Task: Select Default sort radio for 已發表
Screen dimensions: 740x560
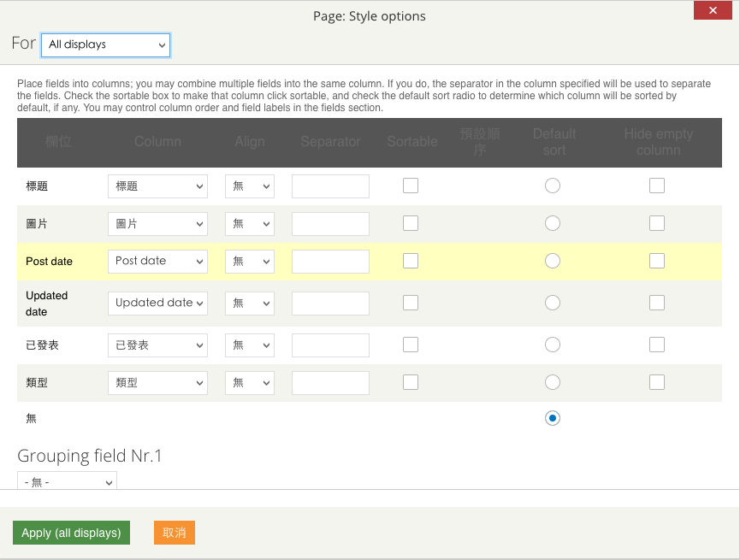Action: 553,345
